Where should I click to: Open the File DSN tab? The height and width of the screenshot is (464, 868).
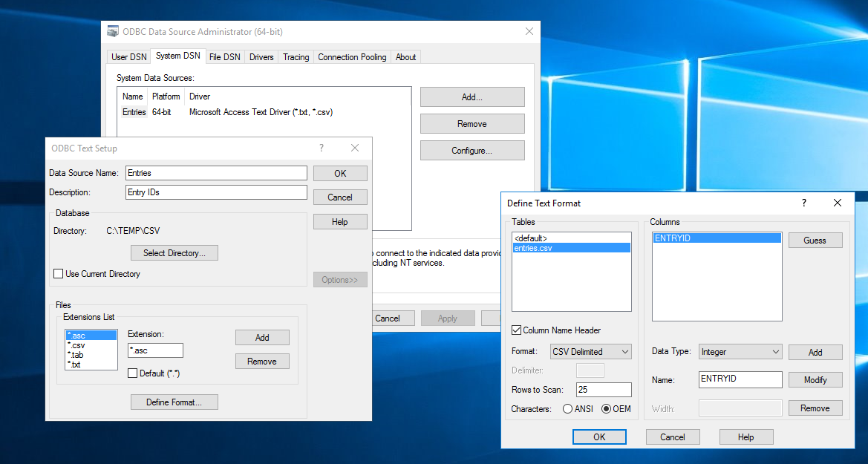click(x=225, y=57)
